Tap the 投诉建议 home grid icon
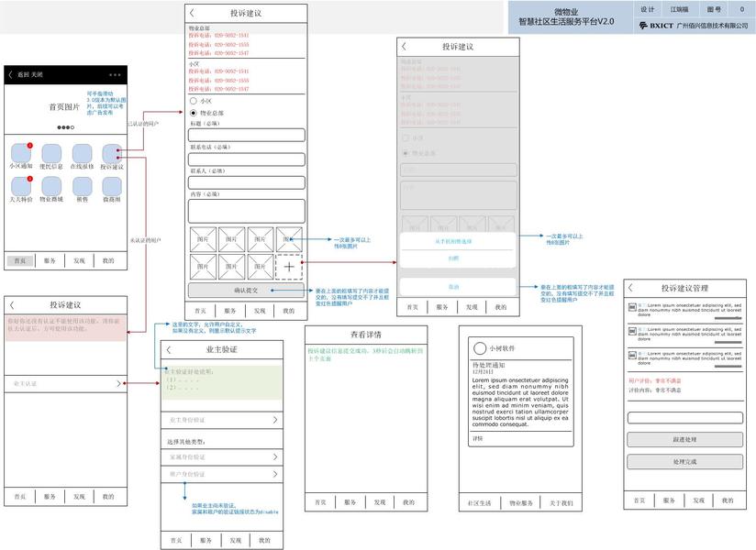The image size is (756, 550). [112, 153]
